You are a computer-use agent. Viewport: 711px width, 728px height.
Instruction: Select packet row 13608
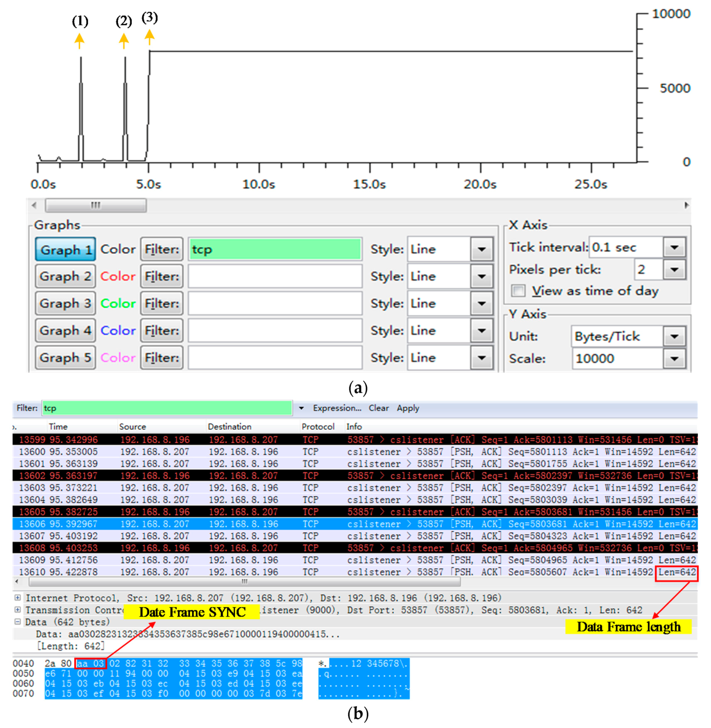355,548
